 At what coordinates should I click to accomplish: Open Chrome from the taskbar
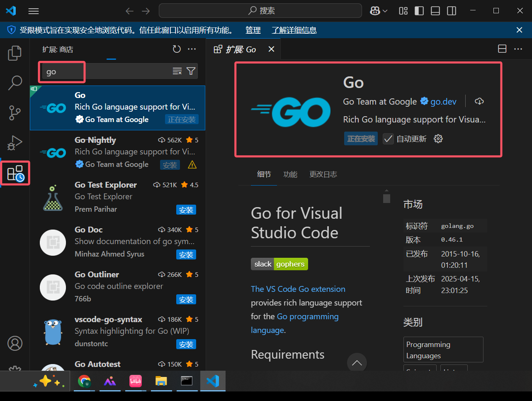tap(85, 381)
